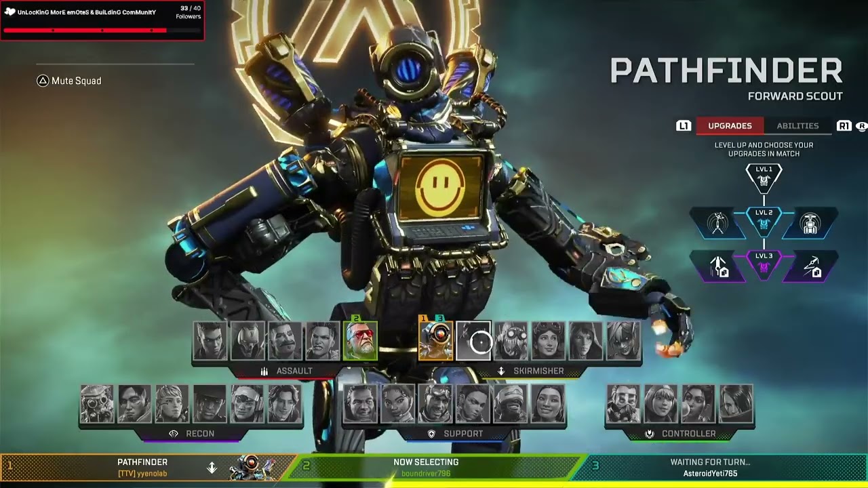Screen dimensions: 868x488
Task: Toggle Mute Squad
Action: [x=69, y=81]
